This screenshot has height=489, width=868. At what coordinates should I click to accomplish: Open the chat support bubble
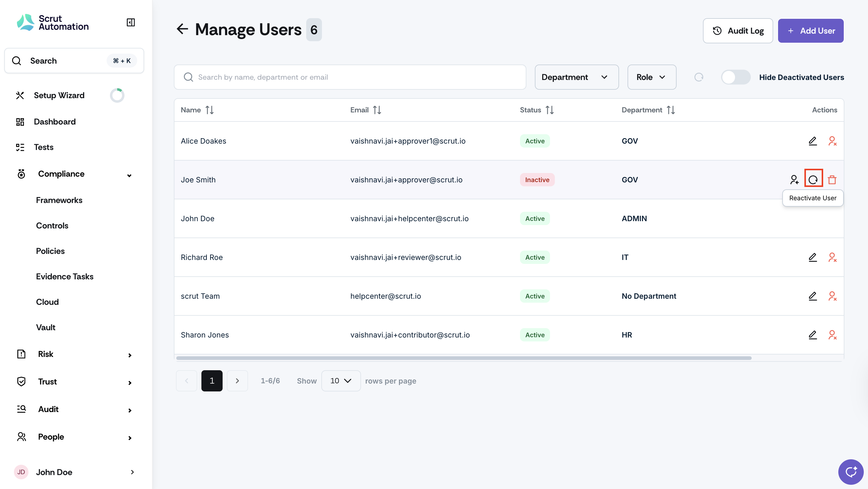pyautogui.click(x=850, y=471)
